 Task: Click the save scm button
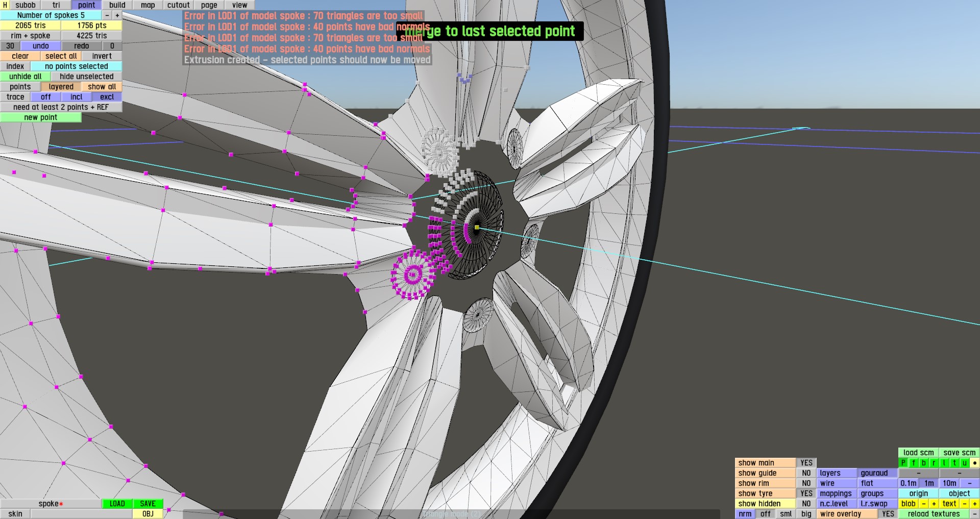click(960, 453)
